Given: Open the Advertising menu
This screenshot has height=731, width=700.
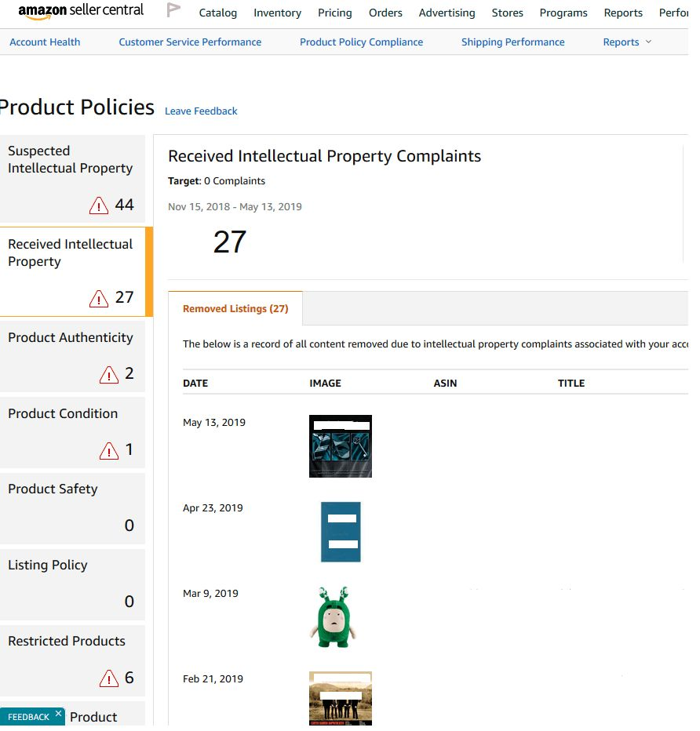Looking at the screenshot, I should 447,13.
